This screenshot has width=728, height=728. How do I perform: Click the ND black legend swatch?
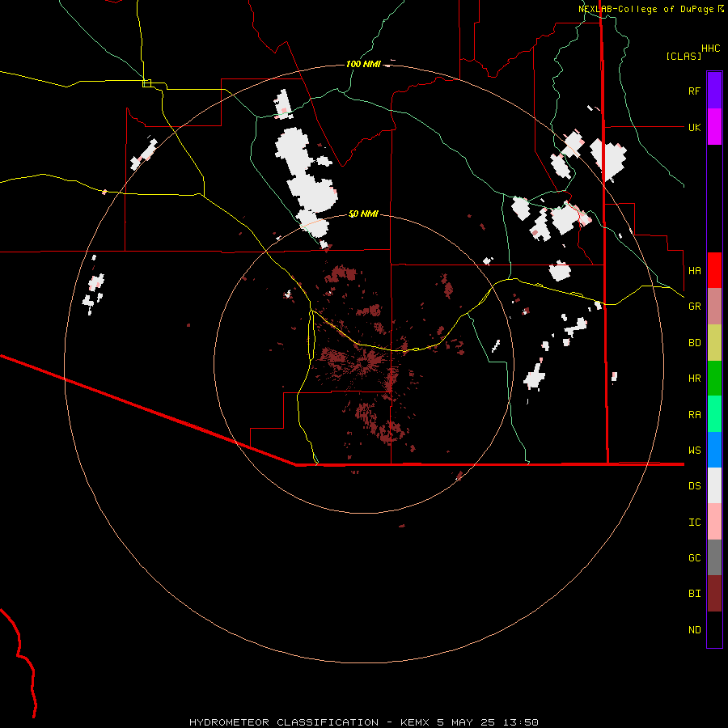click(x=714, y=629)
